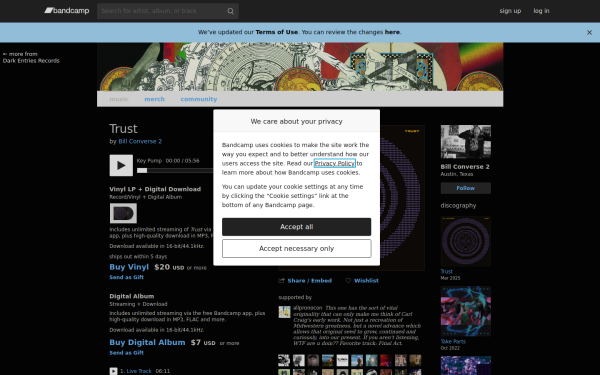Screen dimensions: 600x375
Task: Dismiss the Terms of Use banner
Action: [589, 33]
